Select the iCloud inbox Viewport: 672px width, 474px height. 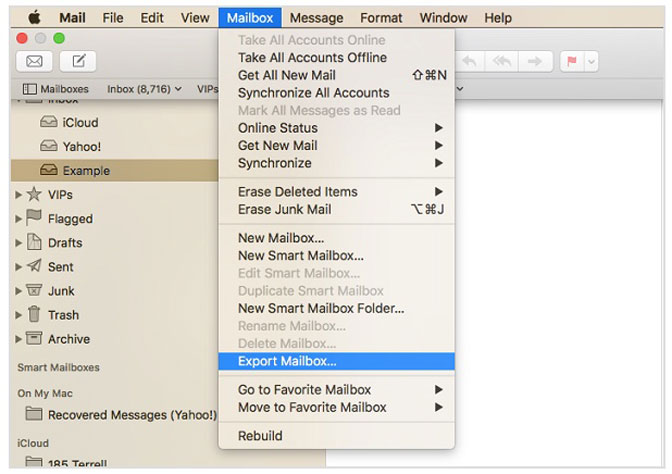pos(114,123)
